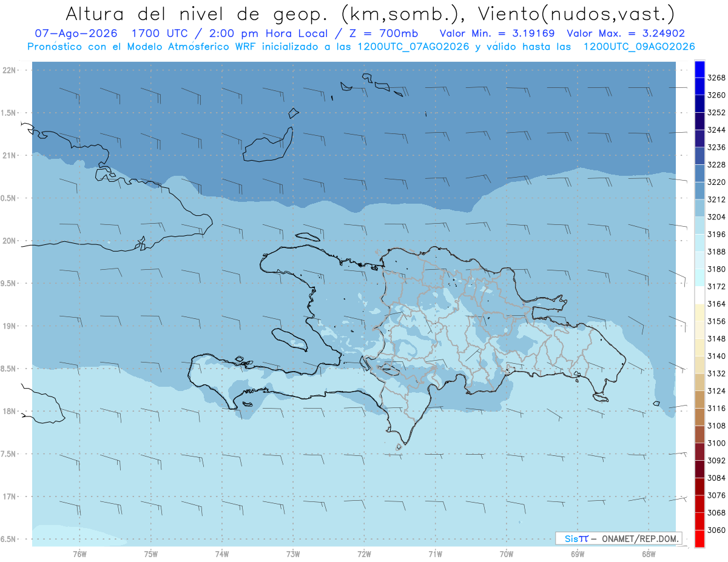This screenshot has height=562, width=728.
Task: Pick the tan swatch between 3132 and 3124
Action: pos(699,382)
